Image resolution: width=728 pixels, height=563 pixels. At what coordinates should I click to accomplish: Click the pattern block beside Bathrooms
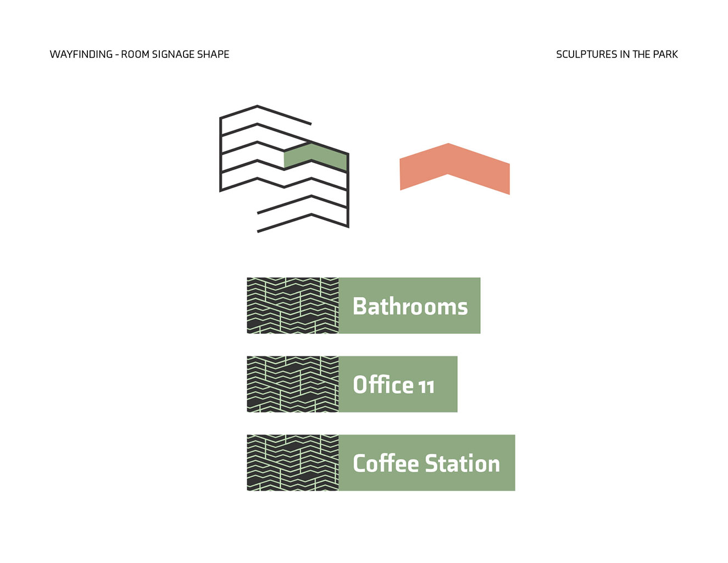(293, 306)
